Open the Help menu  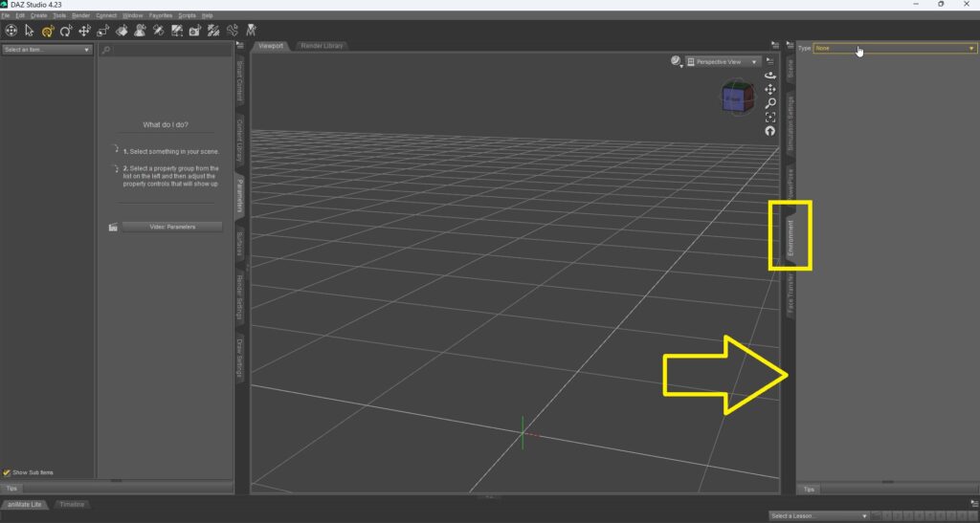click(x=208, y=15)
